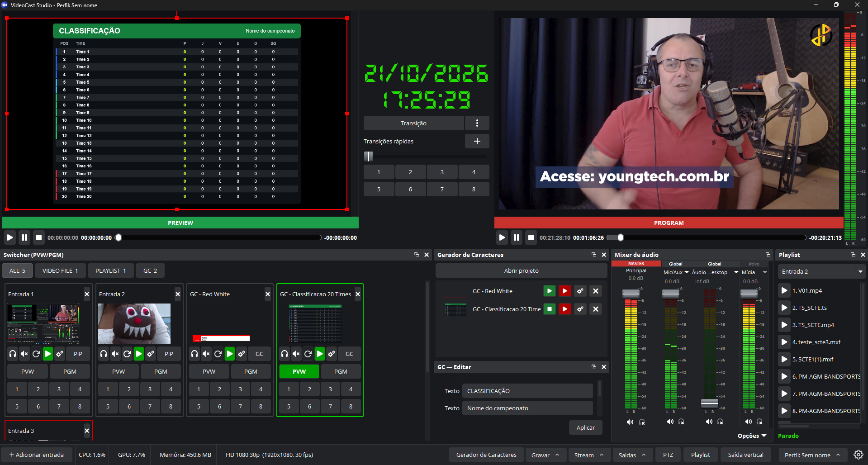
Task: Select the Entrada 2 thumbnail preview
Action: [134, 324]
